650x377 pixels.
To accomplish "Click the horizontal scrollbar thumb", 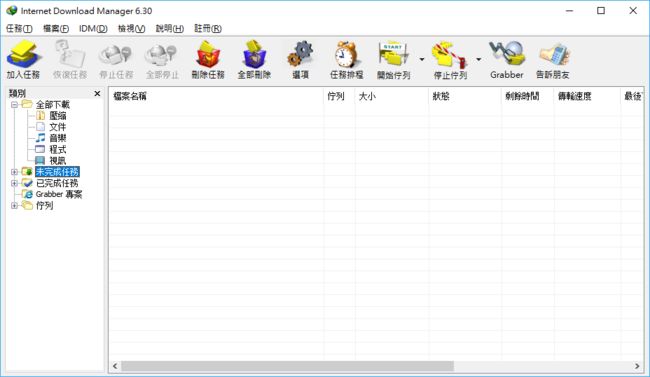I will 287,366.
